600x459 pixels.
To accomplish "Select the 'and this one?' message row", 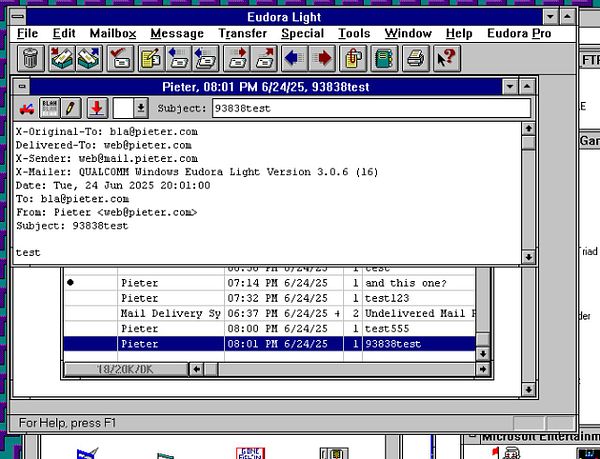I will click(269, 283).
